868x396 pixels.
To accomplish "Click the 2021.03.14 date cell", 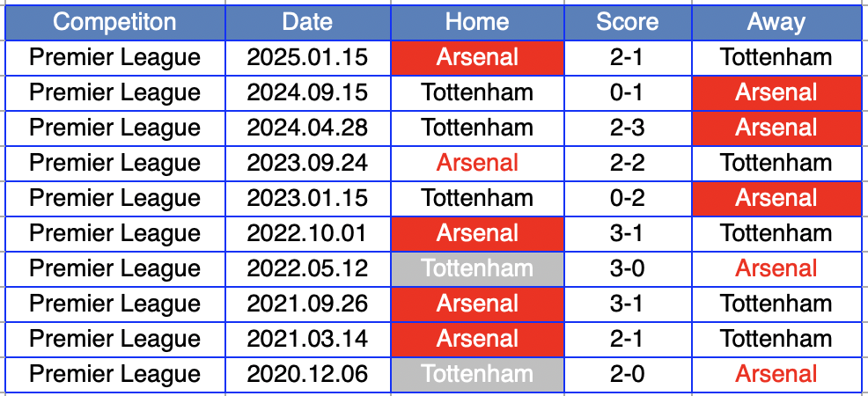I will tap(307, 339).
